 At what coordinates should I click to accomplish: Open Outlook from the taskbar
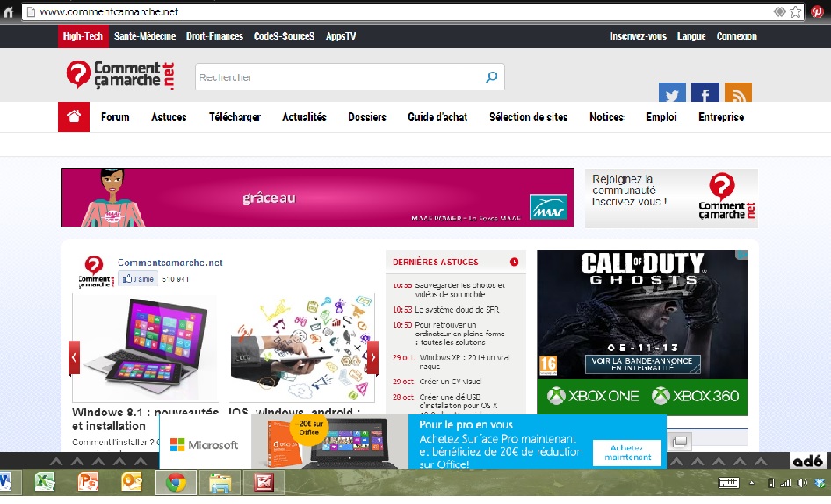[x=132, y=482]
